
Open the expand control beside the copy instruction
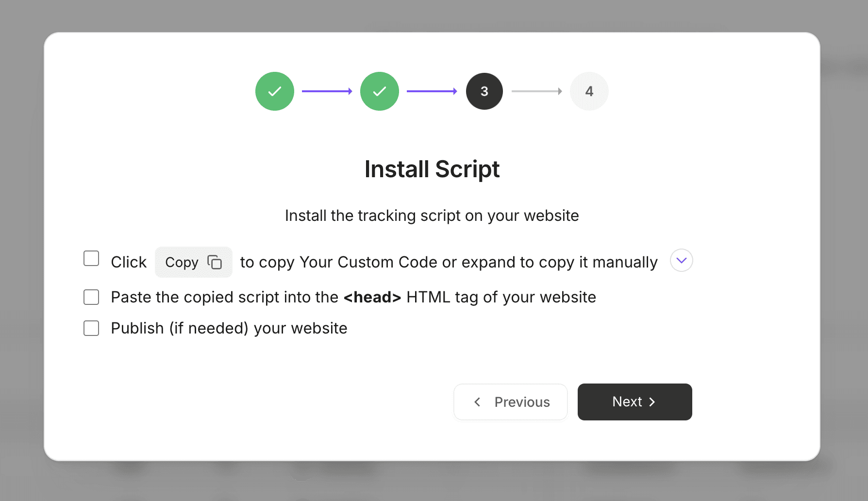click(x=681, y=260)
